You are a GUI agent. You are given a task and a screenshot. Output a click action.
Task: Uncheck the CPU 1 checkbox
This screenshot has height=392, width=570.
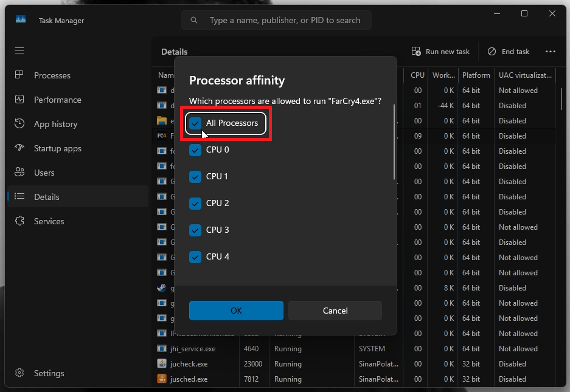[x=195, y=177]
